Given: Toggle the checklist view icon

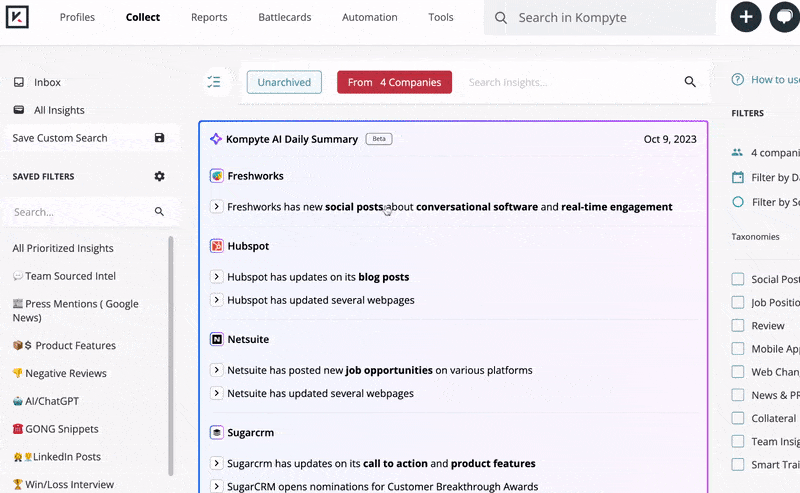Looking at the screenshot, I should pos(214,82).
